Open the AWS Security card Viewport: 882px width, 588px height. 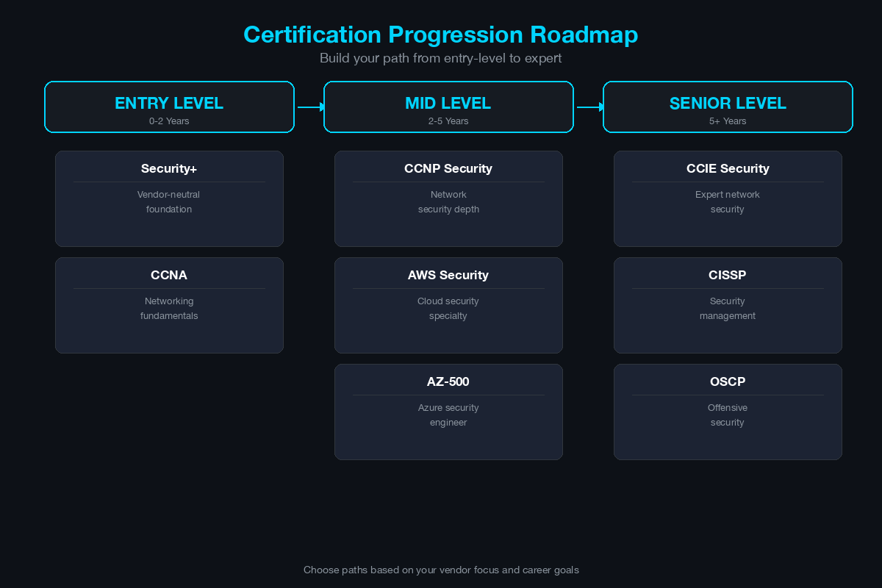[x=448, y=305]
